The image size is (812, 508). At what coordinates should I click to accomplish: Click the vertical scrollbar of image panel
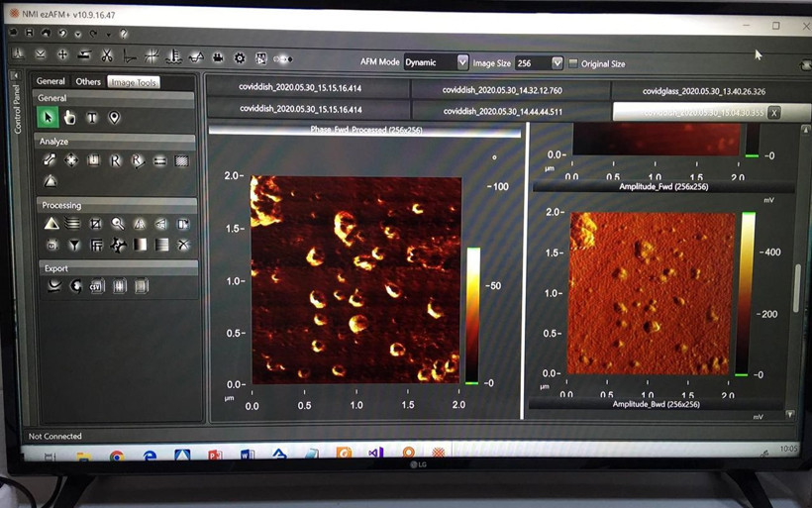(x=797, y=287)
